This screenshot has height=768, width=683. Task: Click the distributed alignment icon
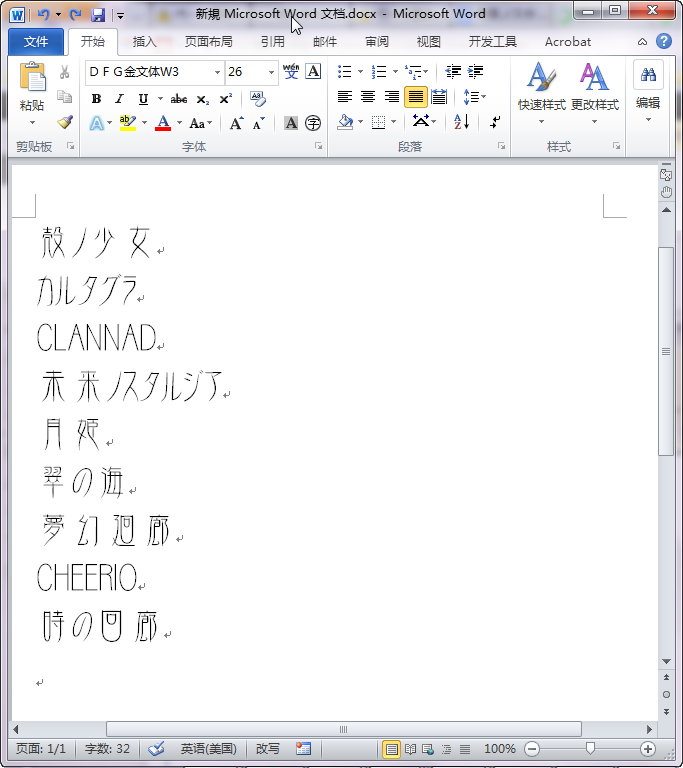(x=439, y=97)
